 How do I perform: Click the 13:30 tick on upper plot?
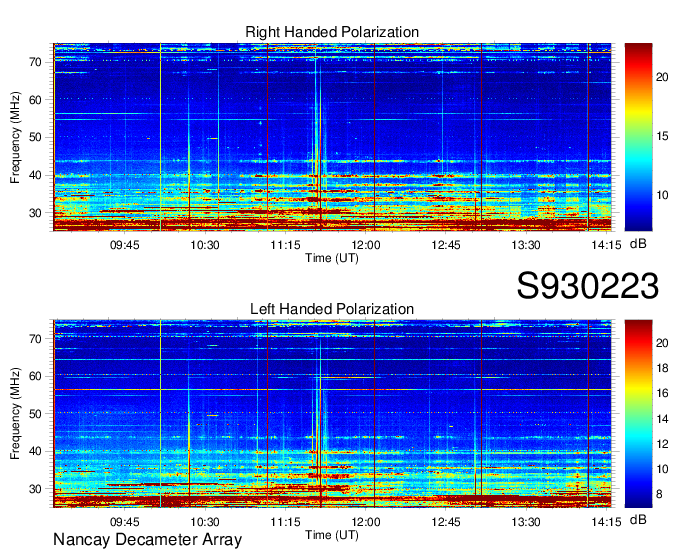526,245
